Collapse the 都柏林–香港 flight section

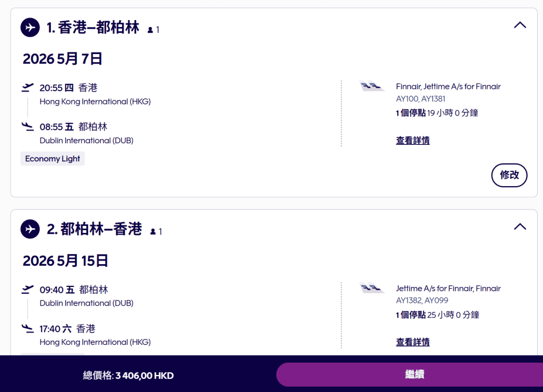tap(520, 227)
